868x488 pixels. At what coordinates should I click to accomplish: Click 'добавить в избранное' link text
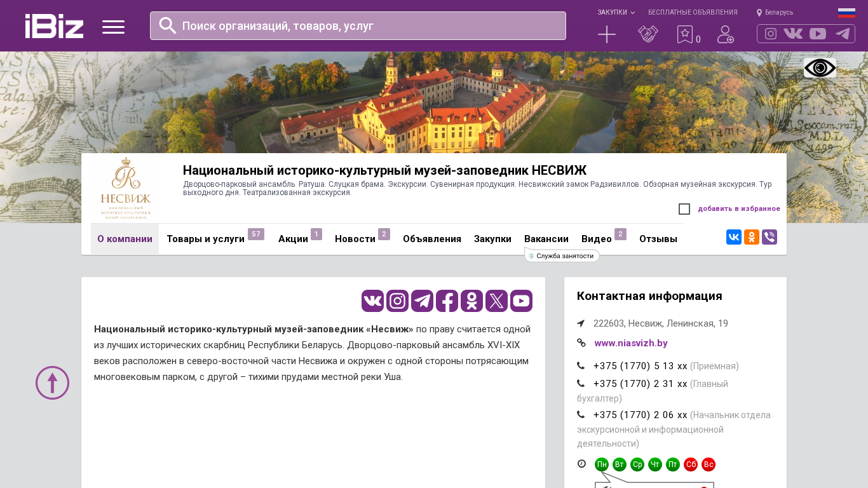739,208
